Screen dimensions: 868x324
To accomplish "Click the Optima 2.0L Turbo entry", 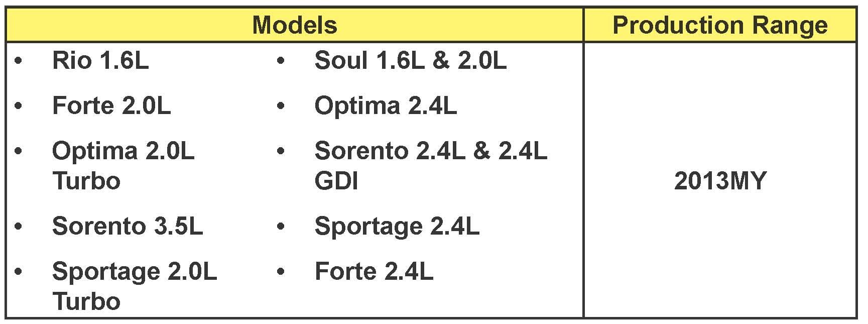I will [123, 165].
